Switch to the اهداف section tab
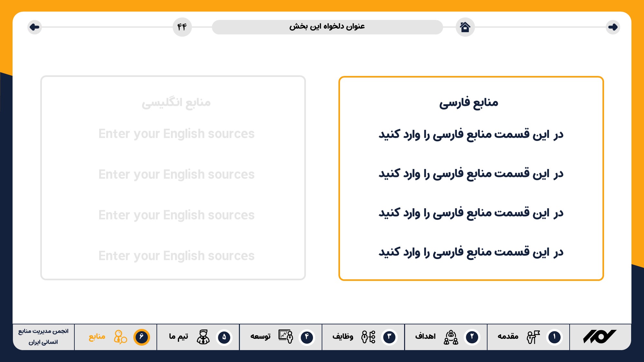 [x=425, y=337]
